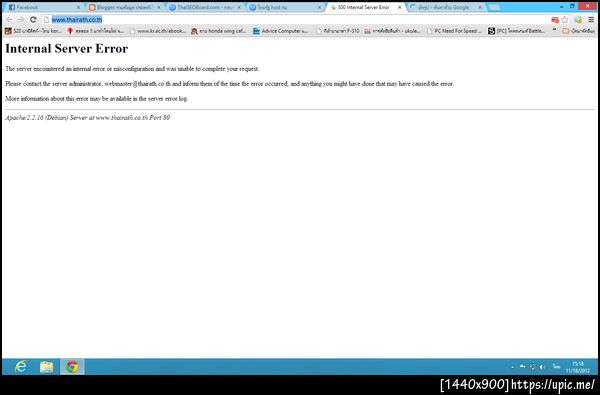Open the '520' first bookmark
Image resolution: width=600 pixels, height=395 pixels.
(x=33, y=31)
